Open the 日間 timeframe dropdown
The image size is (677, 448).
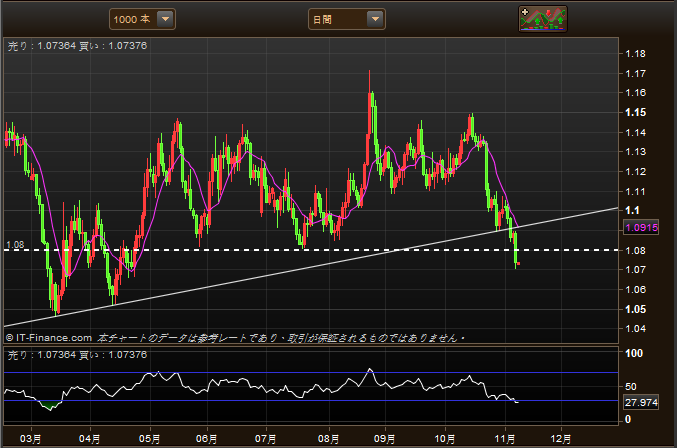tap(347, 19)
